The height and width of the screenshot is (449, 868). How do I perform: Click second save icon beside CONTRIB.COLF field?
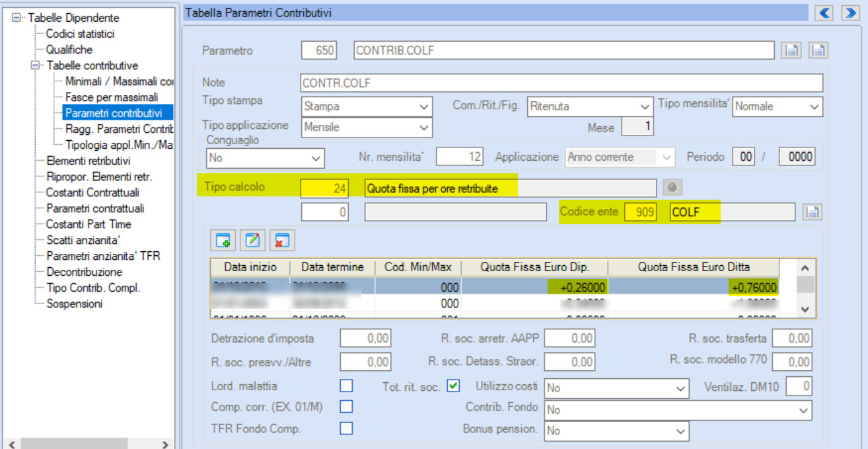tap(818, 50)
